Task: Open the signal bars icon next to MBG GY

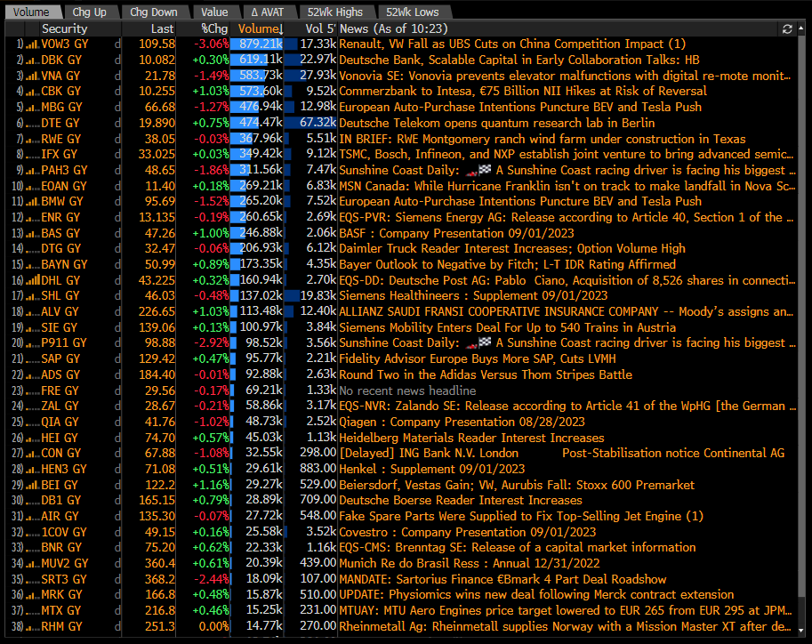Action: [32, 108]
